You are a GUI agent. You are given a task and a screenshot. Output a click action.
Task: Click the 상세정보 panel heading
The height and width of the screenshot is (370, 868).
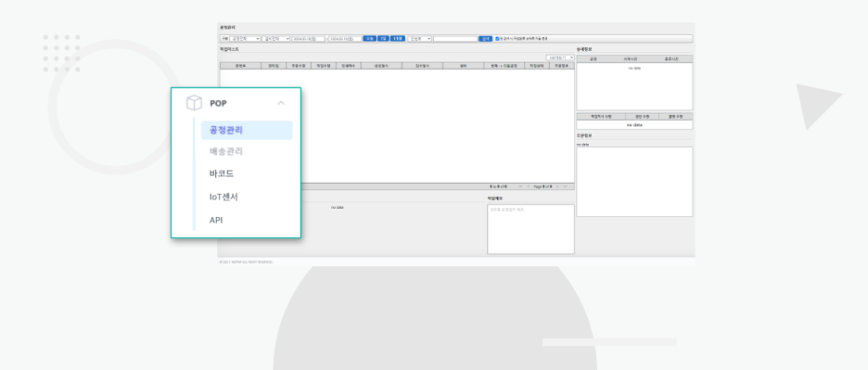click(x=584, y=49)
